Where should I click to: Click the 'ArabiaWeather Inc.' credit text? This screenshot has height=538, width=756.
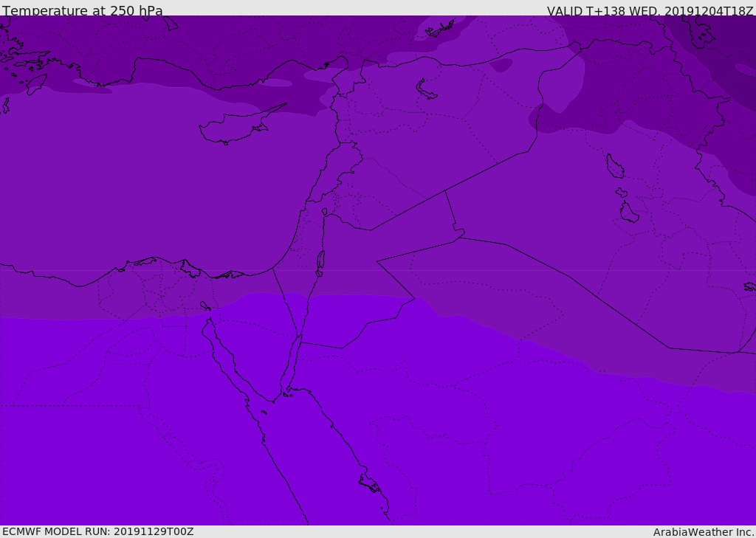[x=703, y=532]
